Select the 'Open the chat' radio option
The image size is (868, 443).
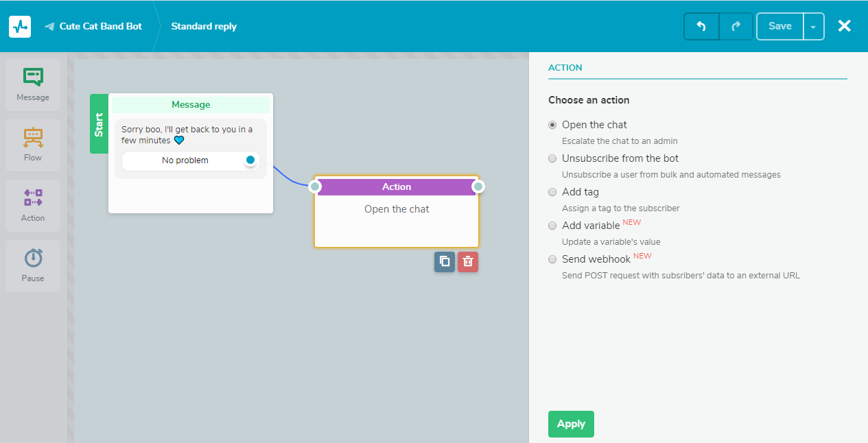tap(552, 125)
